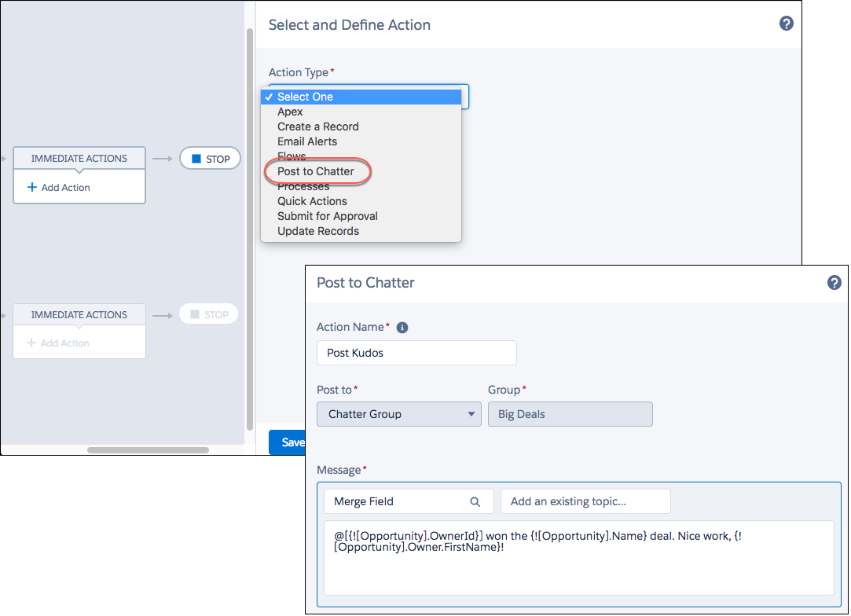Click the upper STOP node

pyautogui.click(x=210, y=159)
